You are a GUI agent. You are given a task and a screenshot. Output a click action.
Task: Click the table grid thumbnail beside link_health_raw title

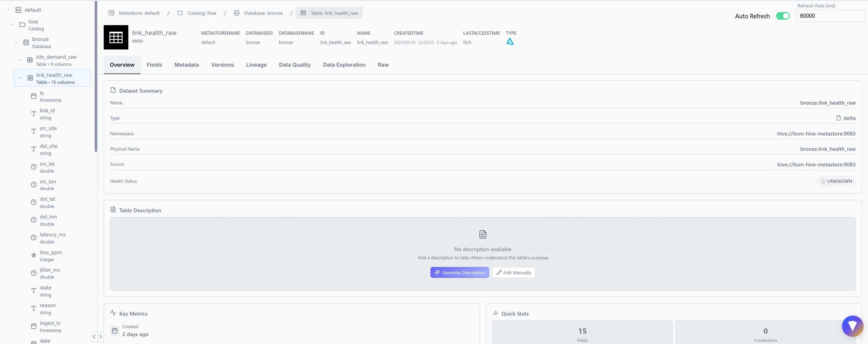coord(115,37)
